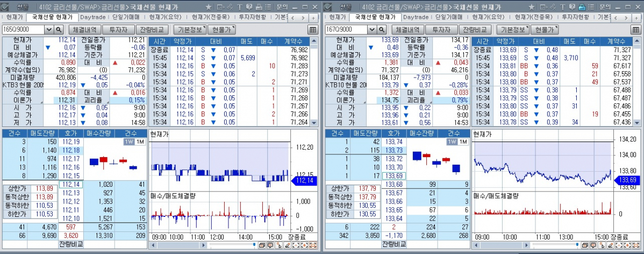Switch to the 단일가매매 tab in left window
Screen dimensions: 644x254
point(126,17)
